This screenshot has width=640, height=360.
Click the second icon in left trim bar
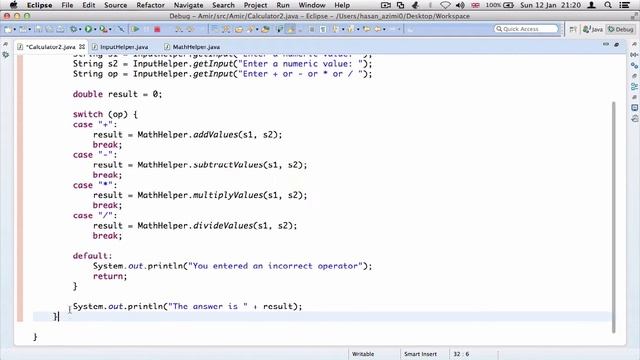click(x=5, y=54)
